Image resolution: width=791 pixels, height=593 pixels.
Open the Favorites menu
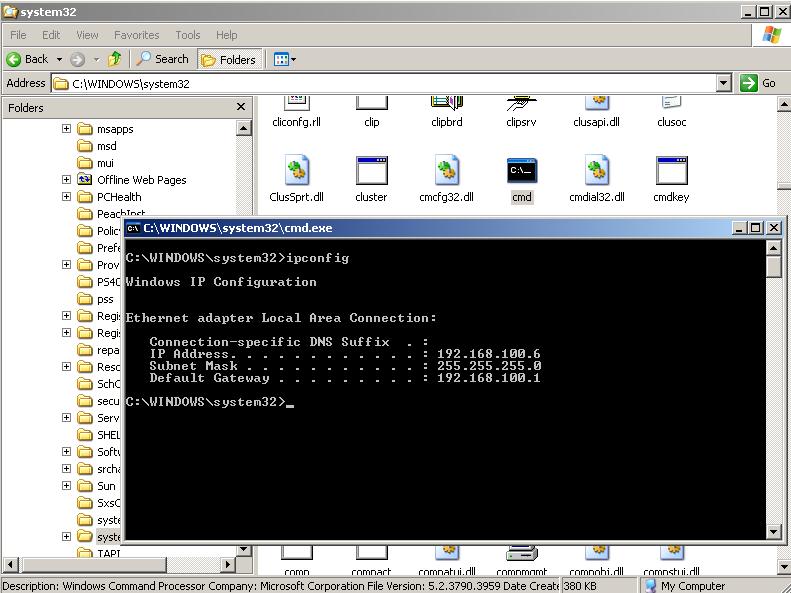coord(136,35)
